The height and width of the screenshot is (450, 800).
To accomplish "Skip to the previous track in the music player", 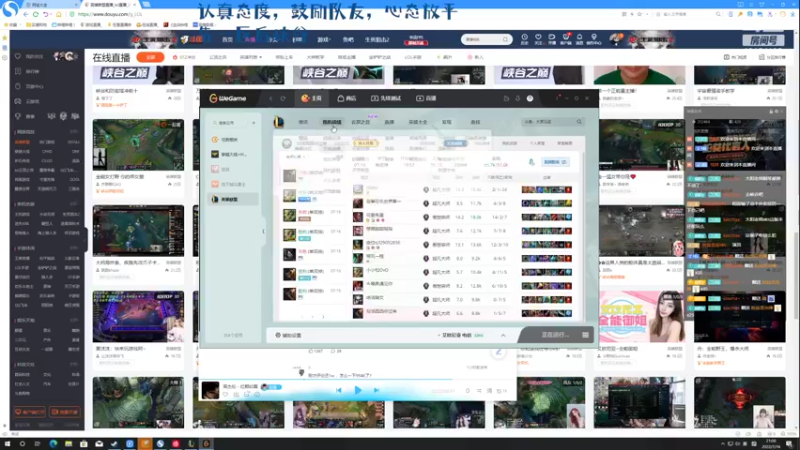I will [x=339, y=390].
